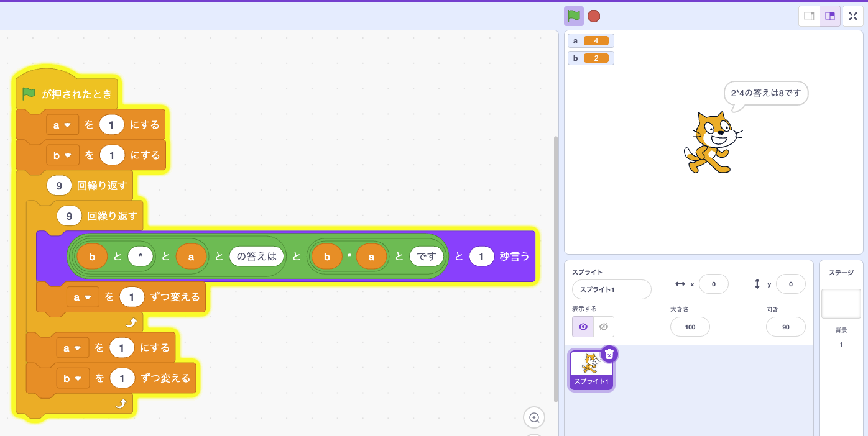Click value 1 in 'a を 1 ずつ変える' block
The height and width of the screenshot is (436, 868).
tap(132, 297)
